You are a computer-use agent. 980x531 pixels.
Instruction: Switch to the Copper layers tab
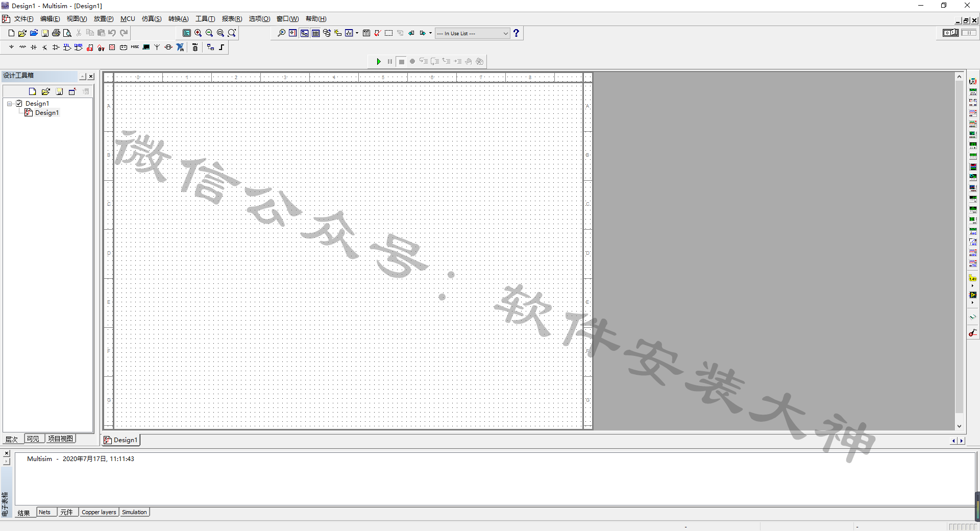(x=99, y=512)
